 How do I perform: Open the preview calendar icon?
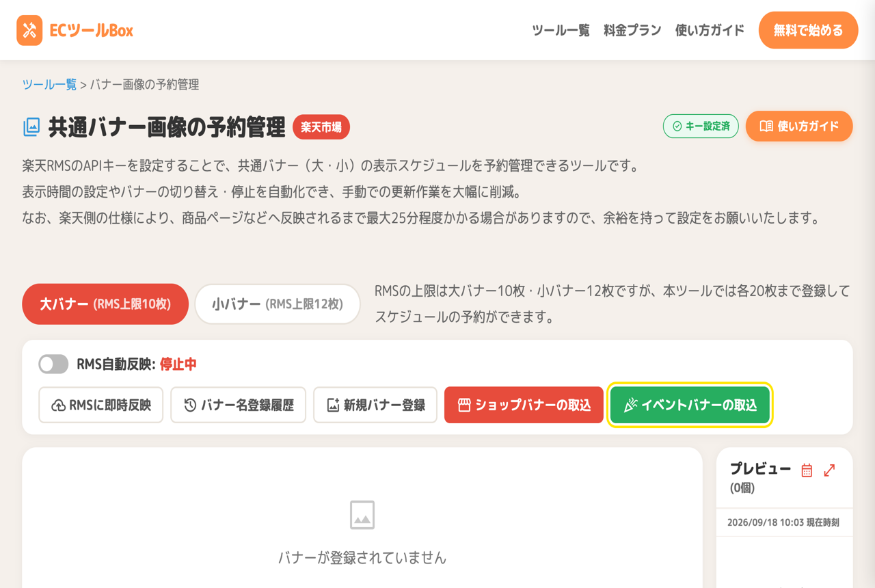[807, 470]
